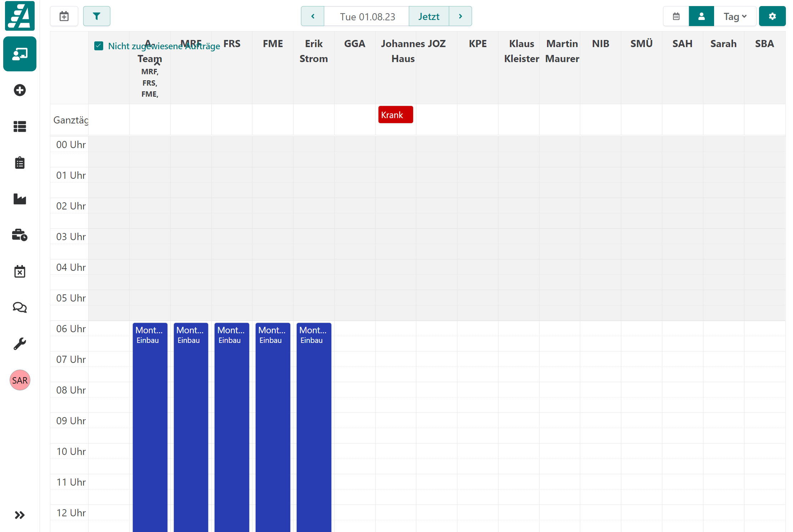Open the plus-circle create icon in sidebar
The width and height of the screenshot is (793, 532).
click(20, 90)
